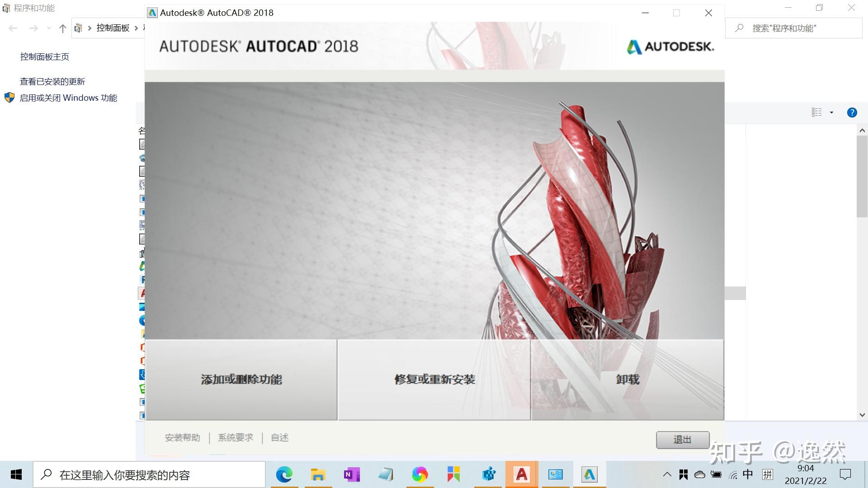Open the OneDrive cloud tray icon
Viewport: 868px width, 488px height.
tap(699, 474)
